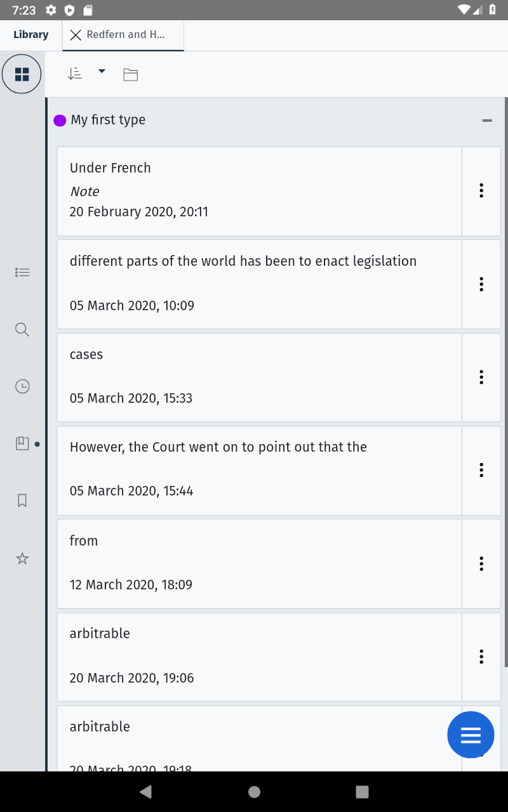Image resolution: width=508 pixels, height=812 pixels.
Task: Open the bookmark icon in sidebar
Action: pos(22,501)
